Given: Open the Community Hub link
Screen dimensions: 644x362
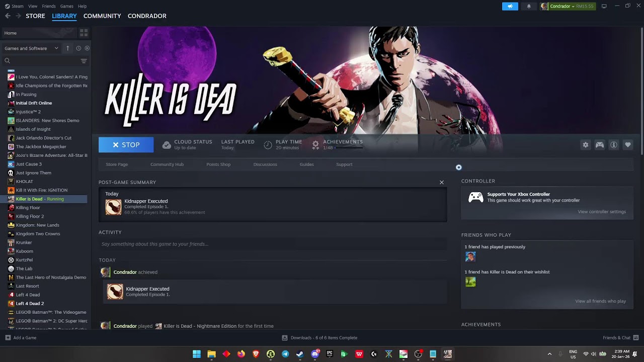Looking at the screenshot, I should pyautogui.click(x=167, y=164).
